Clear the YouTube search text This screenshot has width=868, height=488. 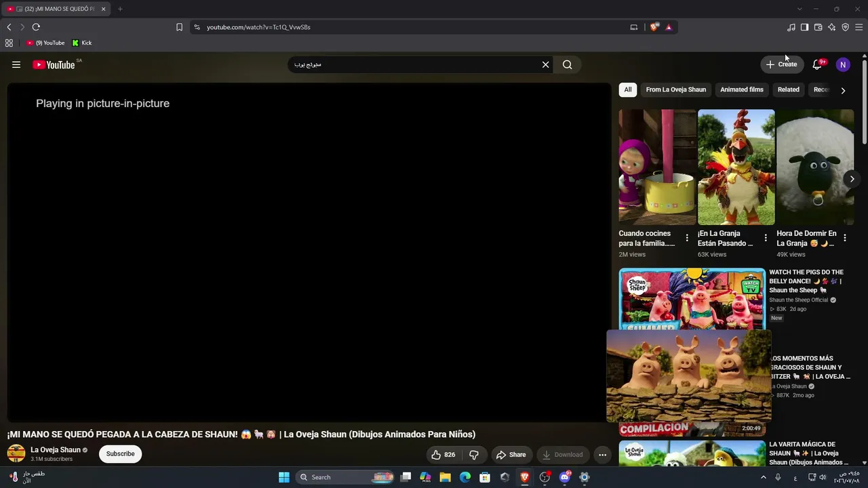545,64
